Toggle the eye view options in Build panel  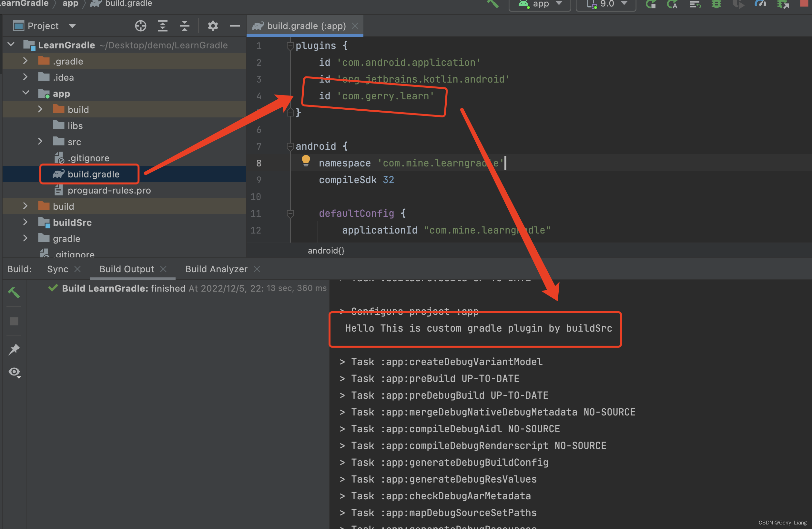14,372
